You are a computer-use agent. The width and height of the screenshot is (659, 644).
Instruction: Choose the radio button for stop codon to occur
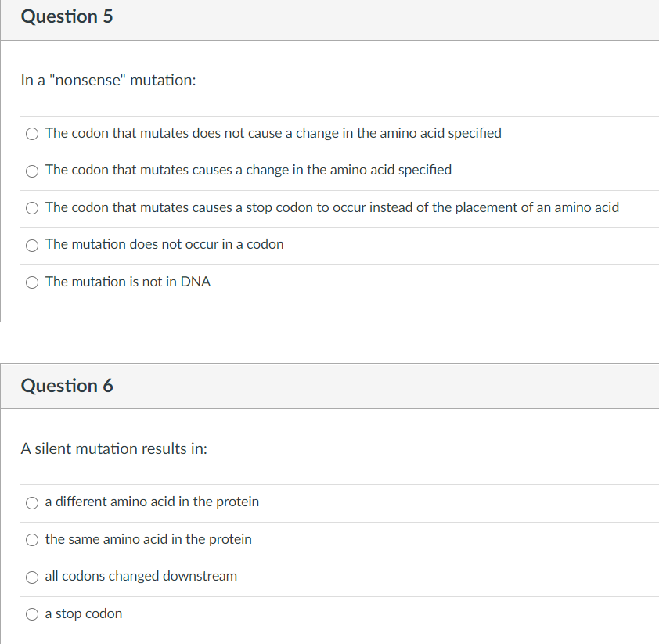tap(32, 208)
